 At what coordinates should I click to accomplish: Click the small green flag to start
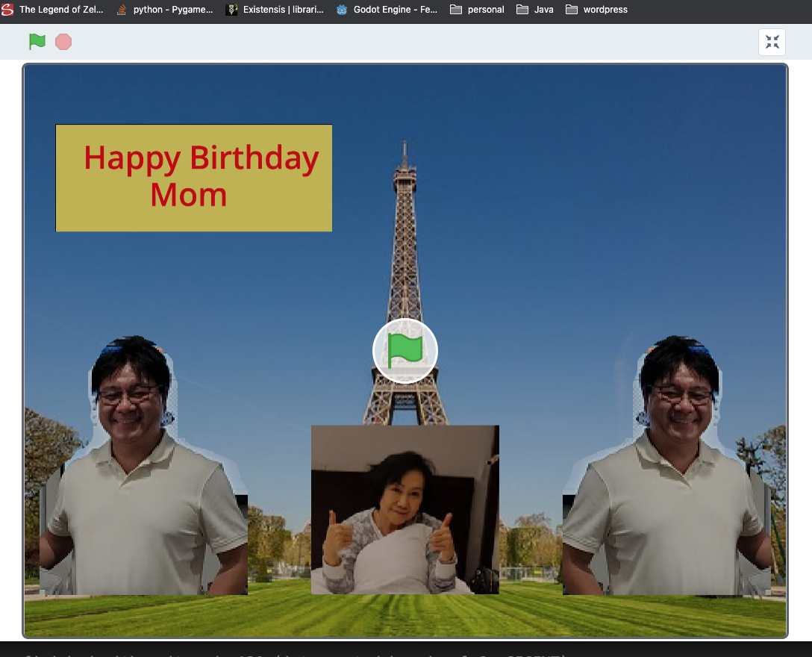[37, 42]
